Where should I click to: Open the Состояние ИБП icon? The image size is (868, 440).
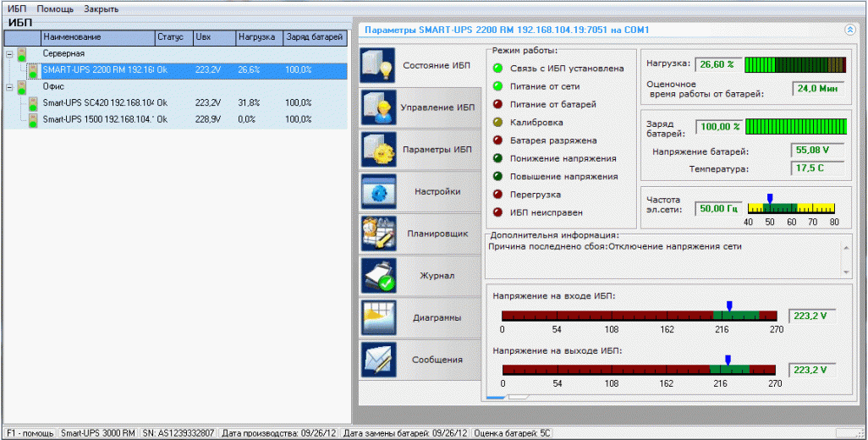[x=378, y=65]
